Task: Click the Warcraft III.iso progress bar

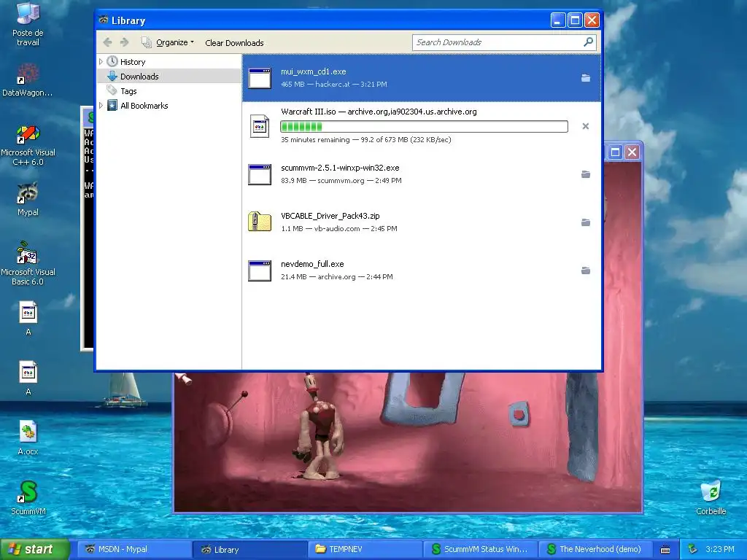Action: point(424,126)
